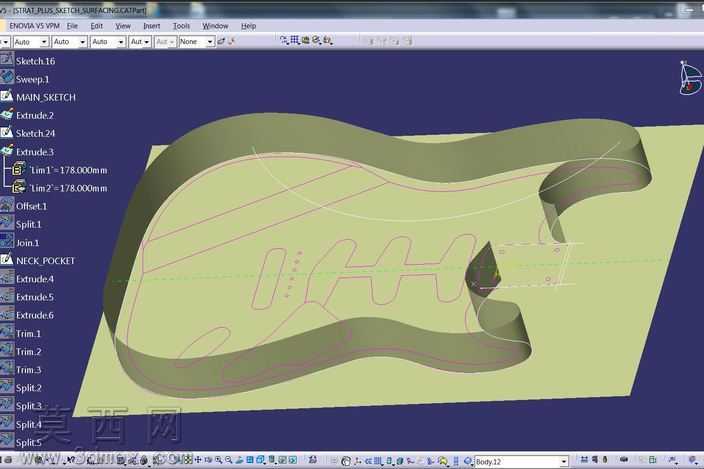Click the Fit All In icon
Screen dimensions: 704x469
pyautogui.click(x=188, y=460)
